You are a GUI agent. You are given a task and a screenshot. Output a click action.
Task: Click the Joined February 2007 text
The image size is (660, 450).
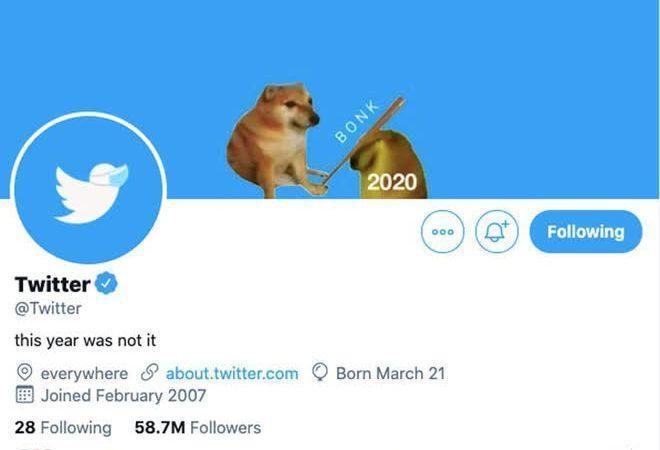123,395
